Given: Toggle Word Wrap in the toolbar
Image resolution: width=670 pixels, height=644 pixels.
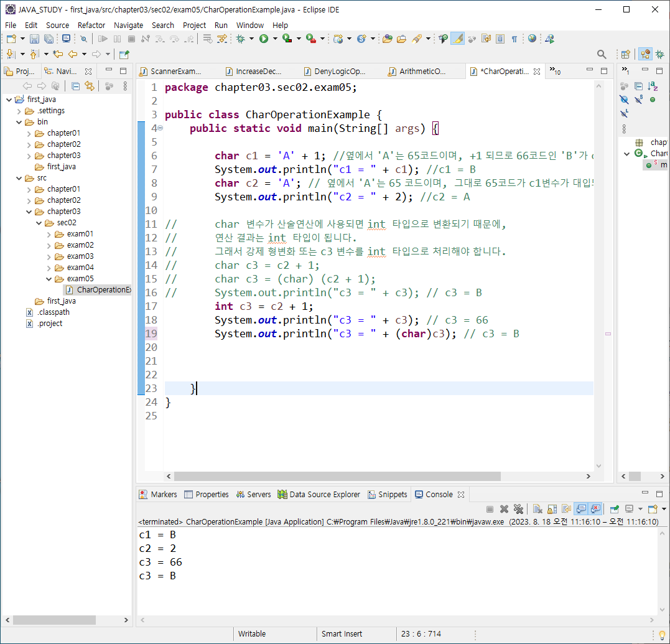Looking at the screenshot, I should (x=486, y=39).
